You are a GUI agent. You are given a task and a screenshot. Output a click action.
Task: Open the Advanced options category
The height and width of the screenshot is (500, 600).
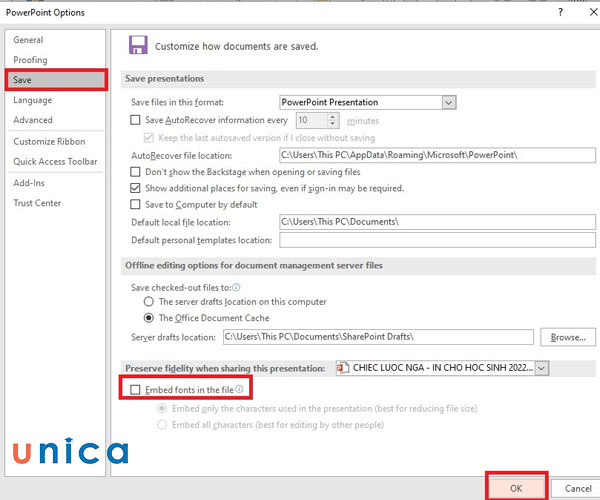[x=33, y=120]
